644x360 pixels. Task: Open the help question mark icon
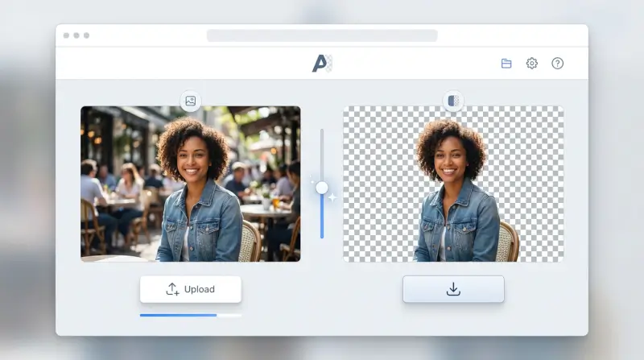coord(557,64)
